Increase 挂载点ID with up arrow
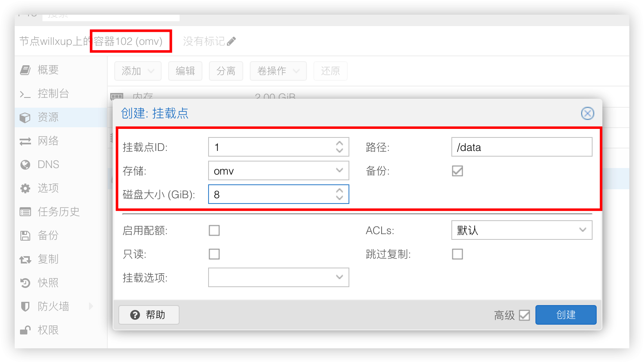644x363 pixels. [x=340, y=144]
